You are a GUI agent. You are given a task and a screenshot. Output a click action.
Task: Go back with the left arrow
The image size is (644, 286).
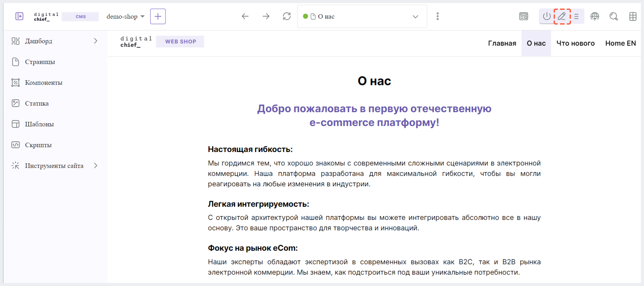[x=245, y=17]
